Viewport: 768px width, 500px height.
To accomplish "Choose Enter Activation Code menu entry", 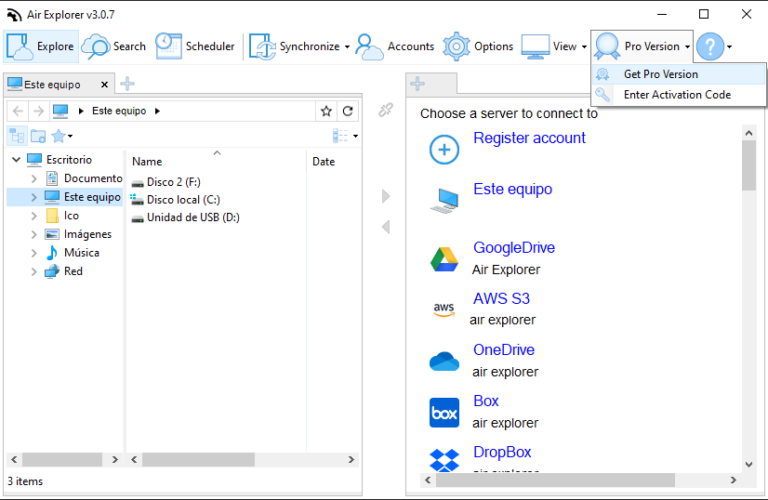I will pyautogui.click(x=676, y=95).
